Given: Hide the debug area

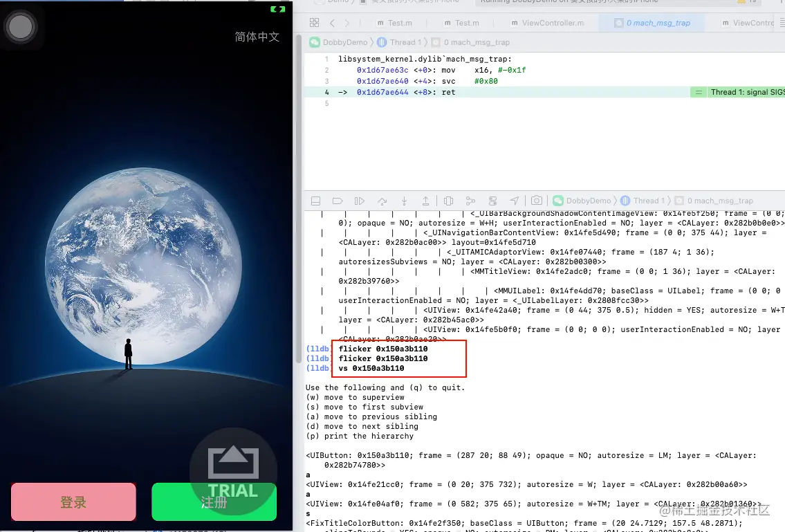Looking at the screenshot, I should [315, 201].
